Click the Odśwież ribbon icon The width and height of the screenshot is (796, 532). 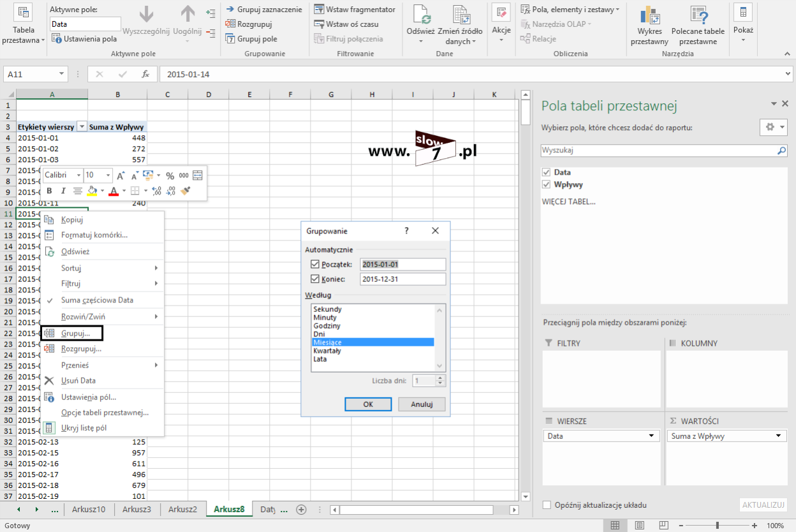pos(421,14)
